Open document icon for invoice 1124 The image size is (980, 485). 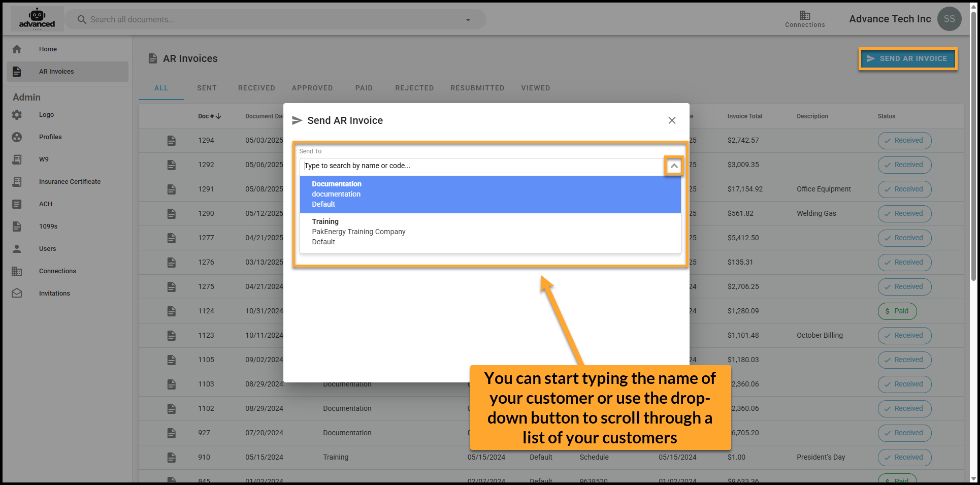coord(172,311)
